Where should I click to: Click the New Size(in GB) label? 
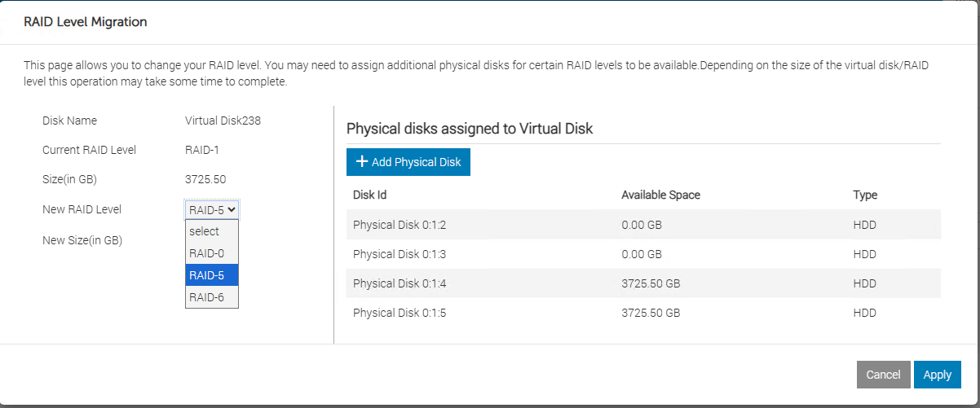coord(82,240)
